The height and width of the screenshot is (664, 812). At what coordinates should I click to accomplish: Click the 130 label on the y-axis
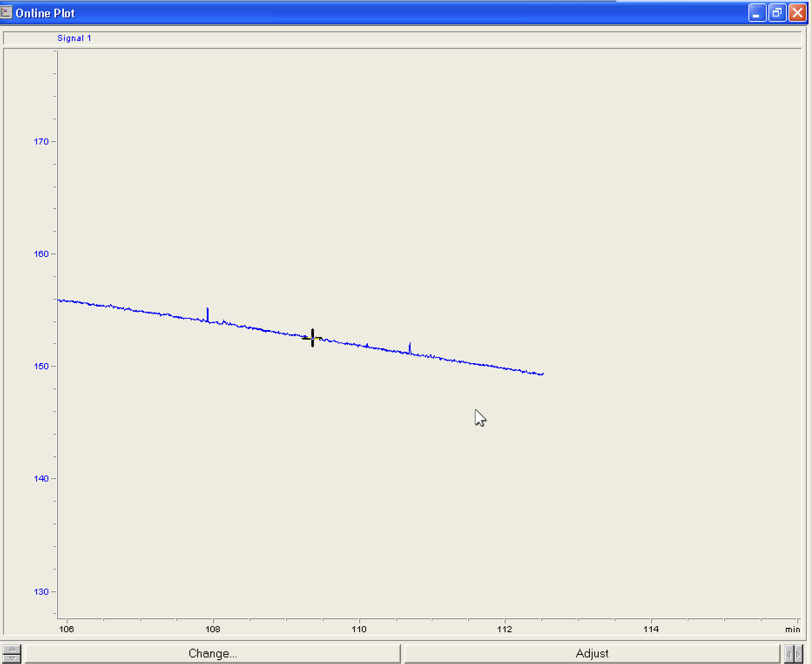41,592
